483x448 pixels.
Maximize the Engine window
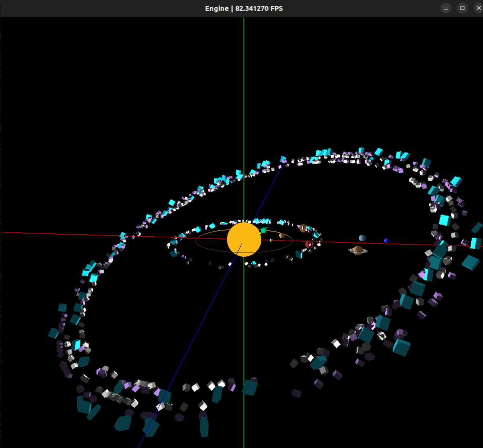tap(462, 8)
